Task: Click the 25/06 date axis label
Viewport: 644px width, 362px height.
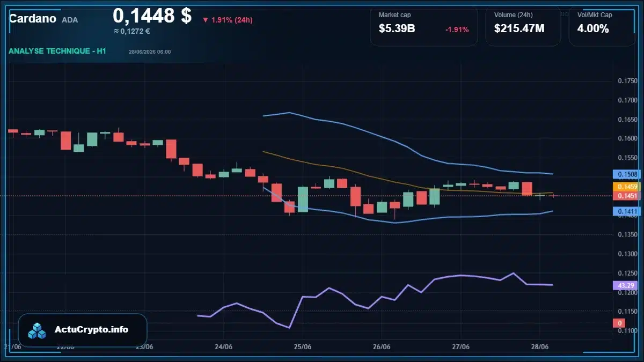Action: (303, 347)
